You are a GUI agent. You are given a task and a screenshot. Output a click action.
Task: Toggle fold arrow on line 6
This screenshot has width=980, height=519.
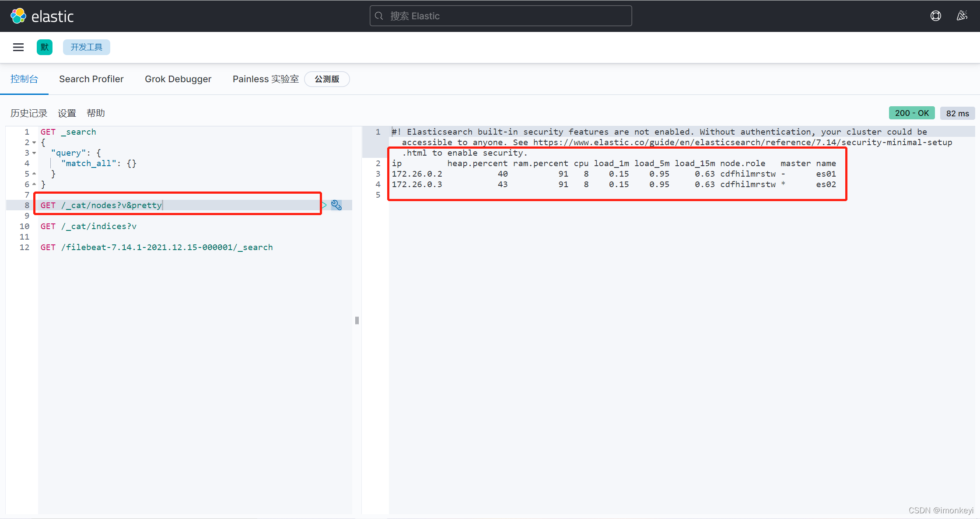coord(34,185)
